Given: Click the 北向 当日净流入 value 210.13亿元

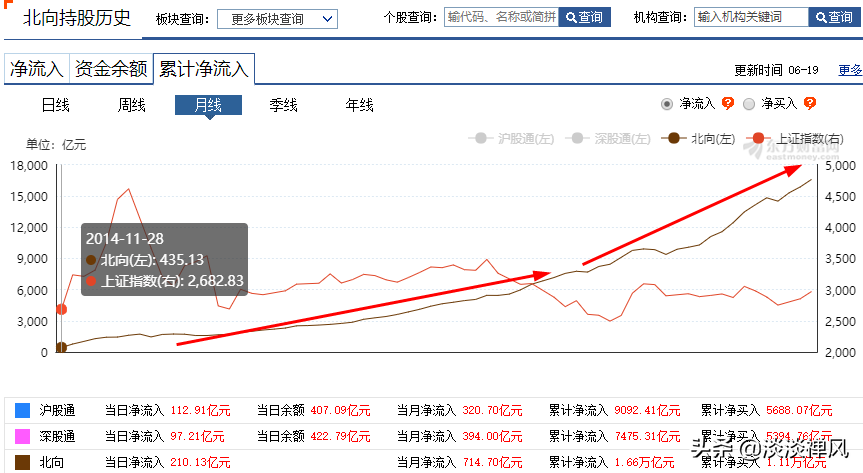Looking at the screenshot, I should tap(200, 463).
